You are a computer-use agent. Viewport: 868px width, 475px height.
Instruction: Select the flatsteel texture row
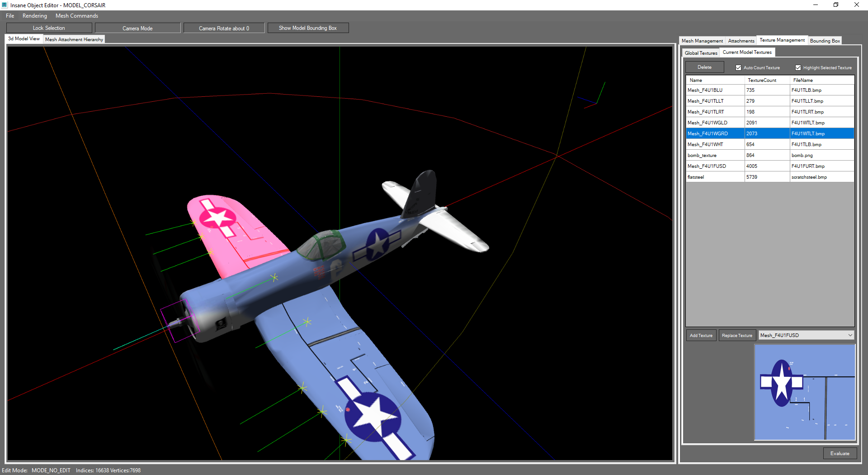770,177
